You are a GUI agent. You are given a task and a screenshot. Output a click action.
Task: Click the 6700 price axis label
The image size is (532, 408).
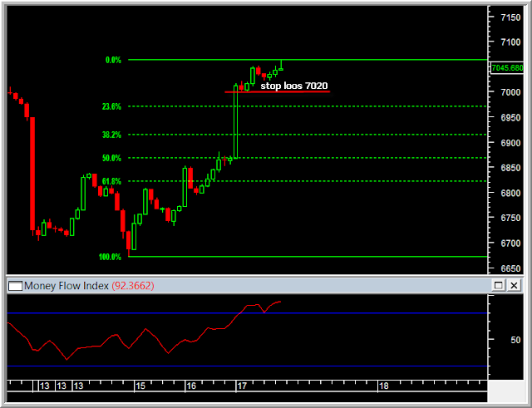click(510, 243)
